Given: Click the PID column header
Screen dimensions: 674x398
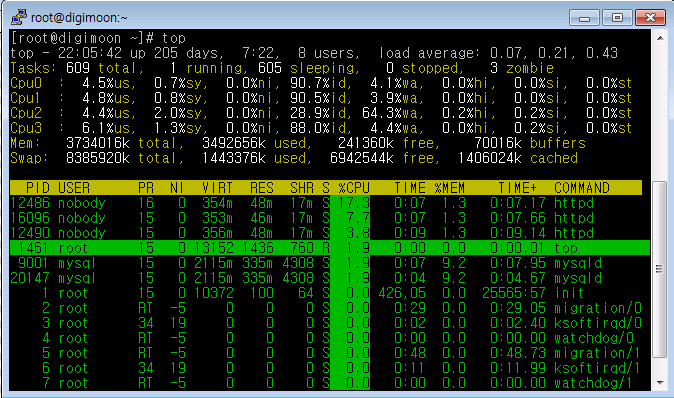Looking at the screenshot, I should 37,188.
